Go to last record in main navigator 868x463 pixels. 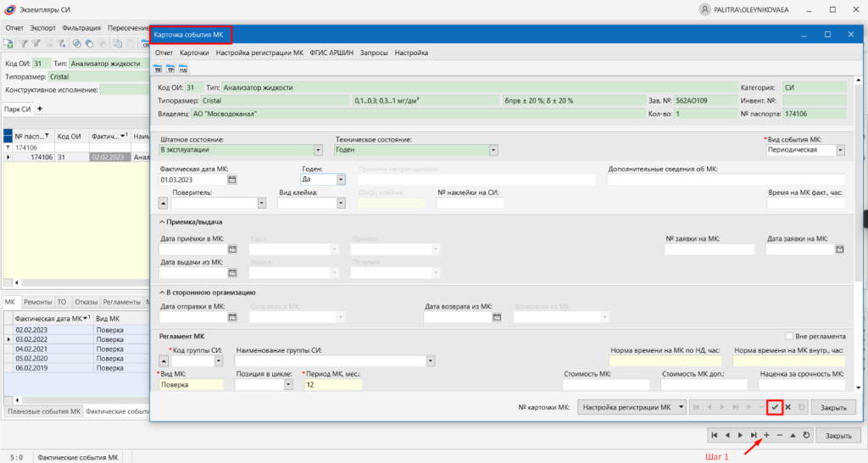[x=754, y=435]
